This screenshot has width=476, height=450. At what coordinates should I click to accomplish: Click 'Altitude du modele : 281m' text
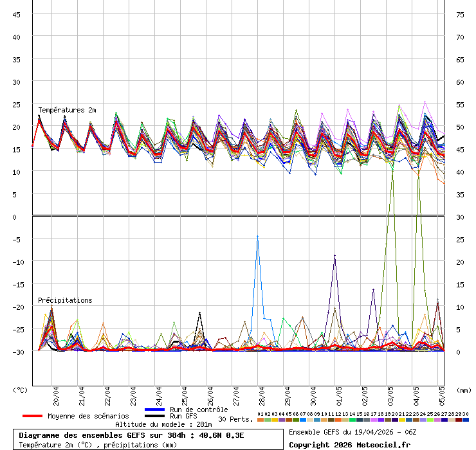tap(163, 424)
